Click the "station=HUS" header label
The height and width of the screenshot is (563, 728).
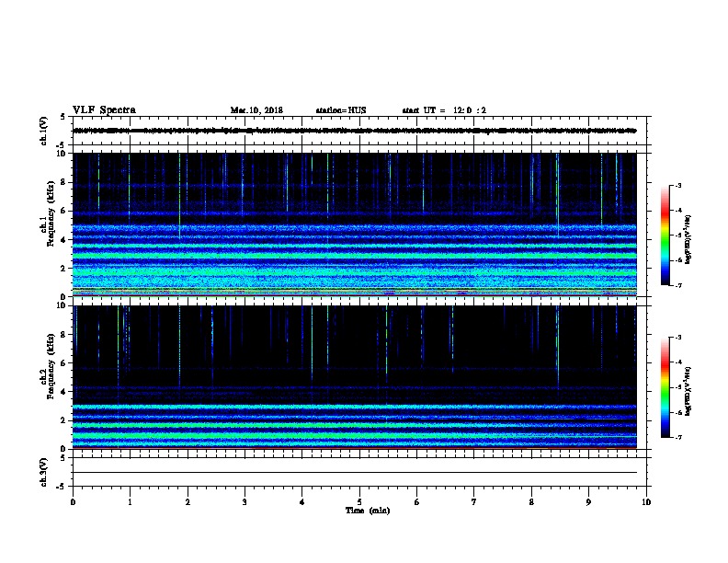click(341, 110)
